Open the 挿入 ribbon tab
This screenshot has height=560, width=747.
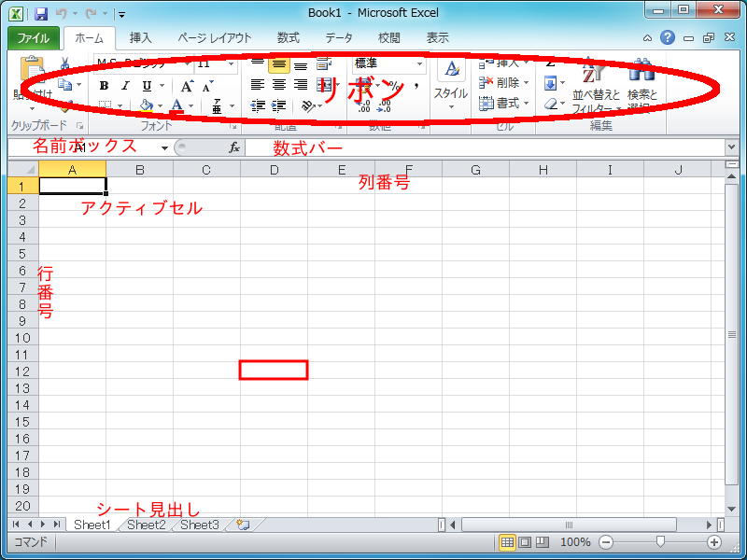(140, 38)
